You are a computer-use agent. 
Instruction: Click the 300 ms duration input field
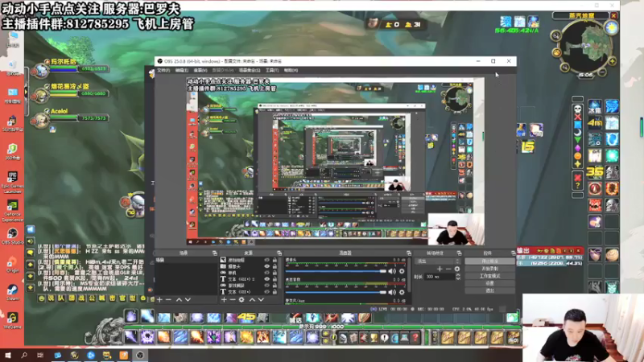coord(440,277)
